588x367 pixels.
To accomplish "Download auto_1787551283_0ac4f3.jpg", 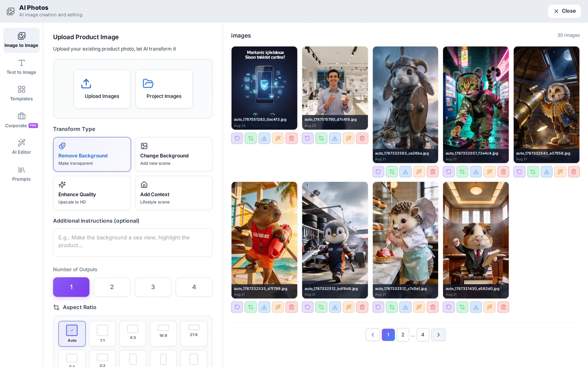I will [x=264, y=138].
